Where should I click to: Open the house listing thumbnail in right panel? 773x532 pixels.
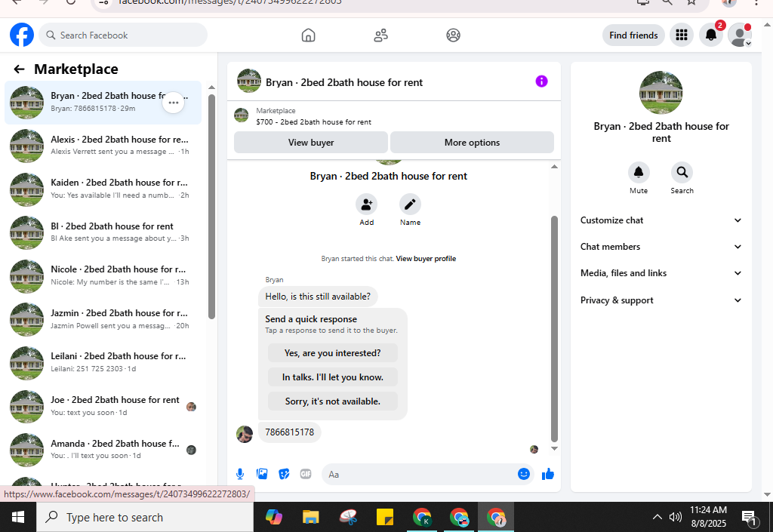[x=661, y=93]
